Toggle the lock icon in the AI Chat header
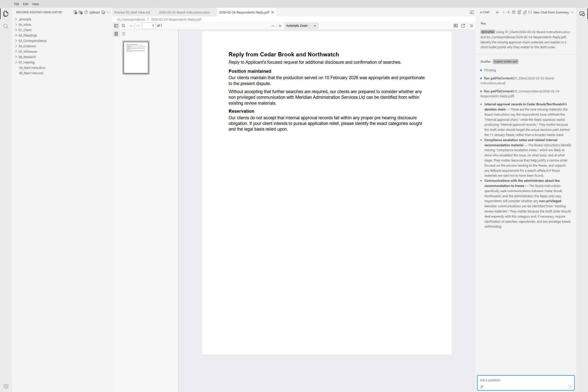The height and width of the screenshot is (392, 588). point(525,12)
